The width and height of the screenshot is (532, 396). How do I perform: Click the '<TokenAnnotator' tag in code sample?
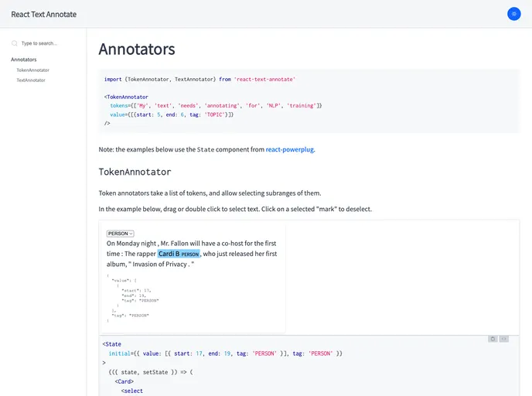coord(126,97)
